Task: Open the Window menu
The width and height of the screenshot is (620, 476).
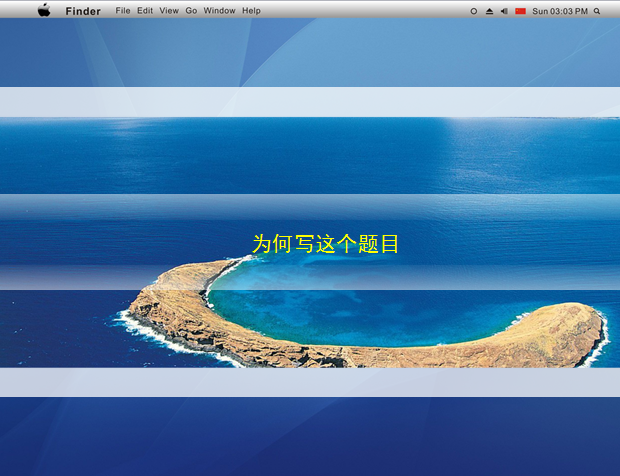Action: pos(219,11)
